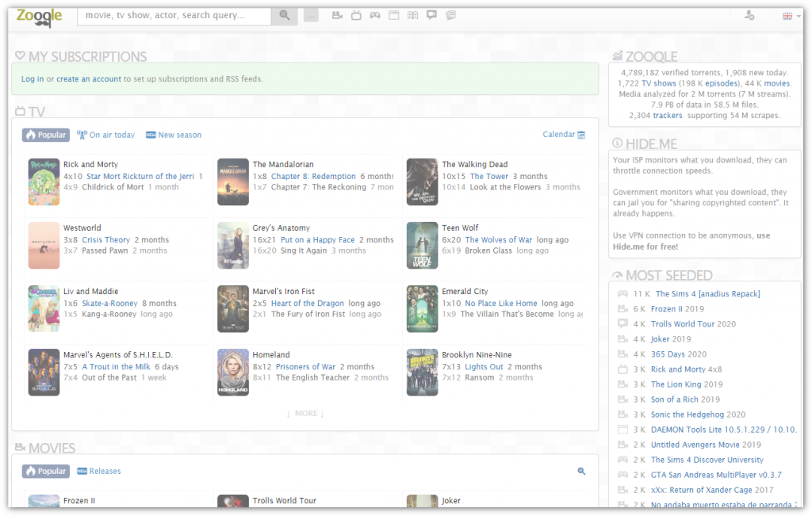
Task: Switch to the New season tab
Action: [x=174, y=135]
